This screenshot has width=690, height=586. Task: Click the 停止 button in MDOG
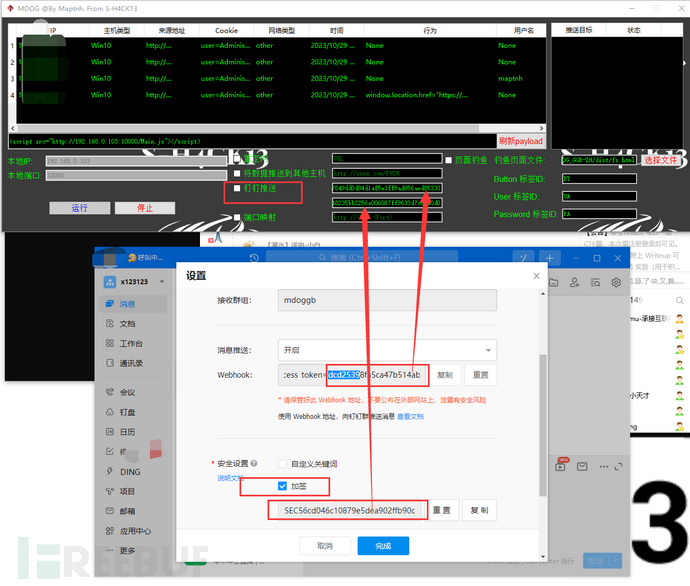[x=145, y=208]
